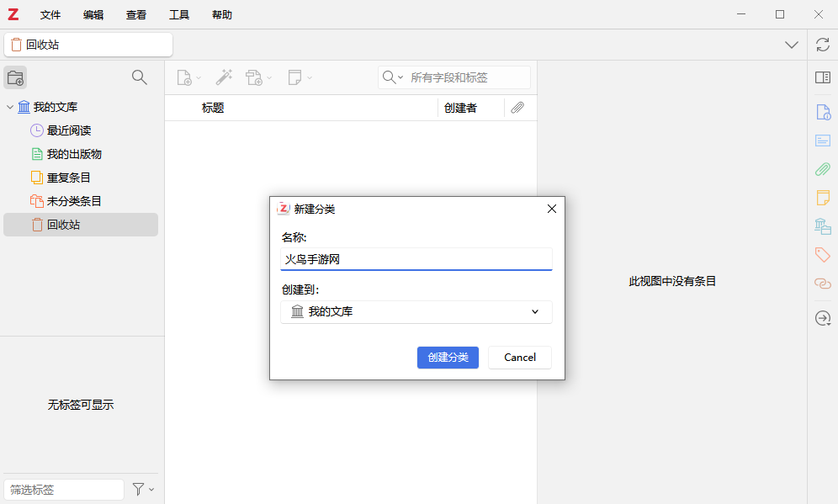This screenshot has height=504, width=838.
Task: Open the New Note dropdown arrow
Action: (x=310, y=78)
